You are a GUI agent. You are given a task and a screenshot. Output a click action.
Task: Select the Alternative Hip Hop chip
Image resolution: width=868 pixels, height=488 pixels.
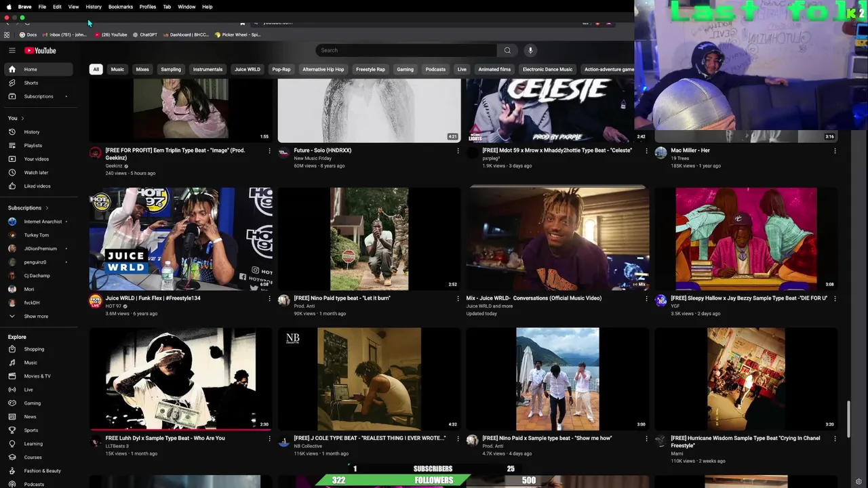(x=323, y=69)
